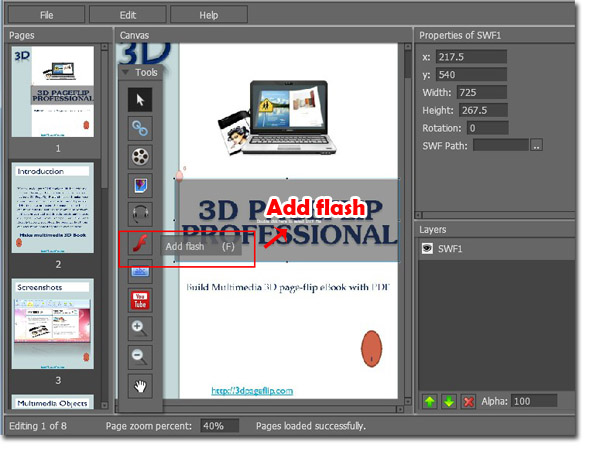Toggle visibility eye of SWF1 layer
600x458 pixels.
(x=427, y=249)
